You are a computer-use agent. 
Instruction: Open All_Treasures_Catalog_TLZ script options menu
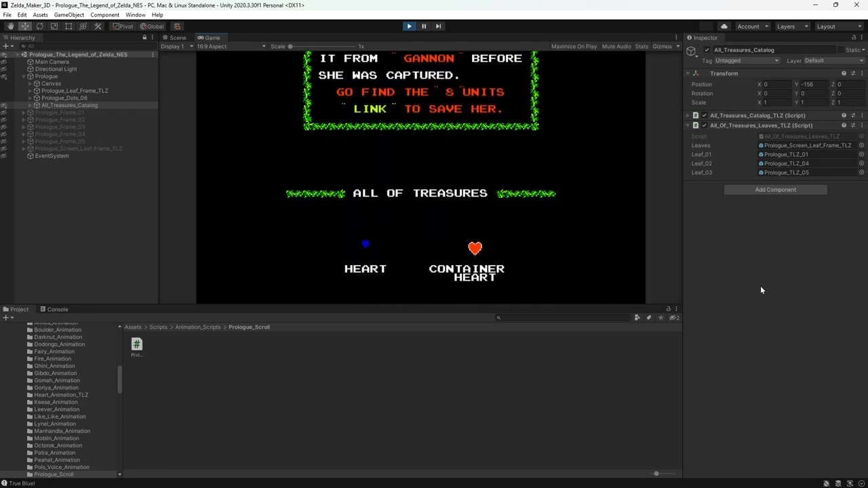point(862,115)
